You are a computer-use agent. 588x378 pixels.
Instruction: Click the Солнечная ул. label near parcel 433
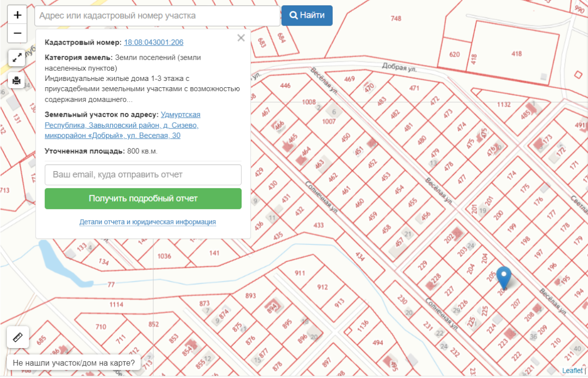[x=322, y=197]
